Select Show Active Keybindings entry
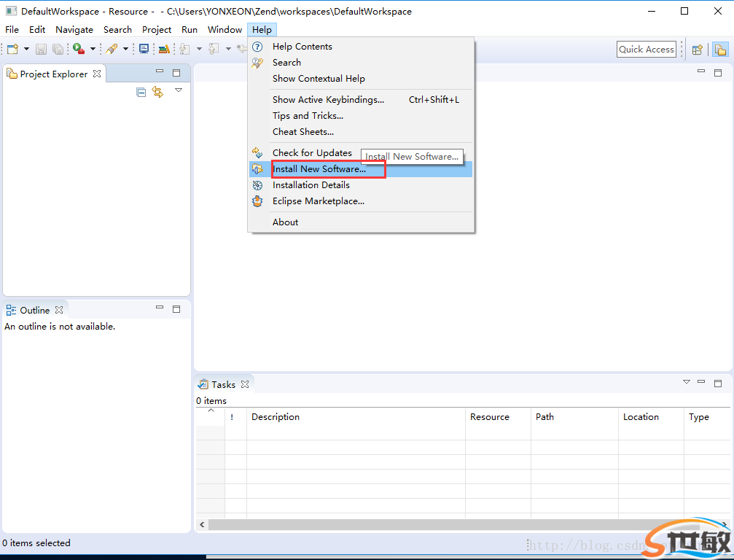Screen dimensions: 734x560 point(361,99)
